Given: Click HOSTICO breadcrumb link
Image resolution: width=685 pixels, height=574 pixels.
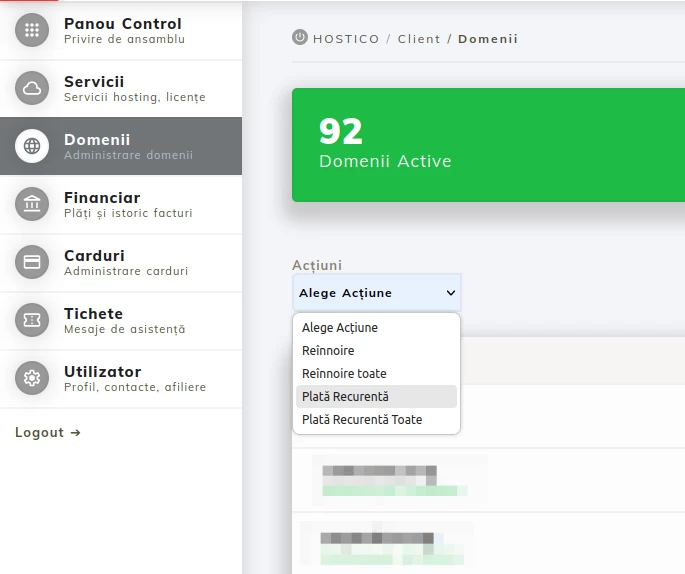Looking at the screenshot, I should [346, 39].
